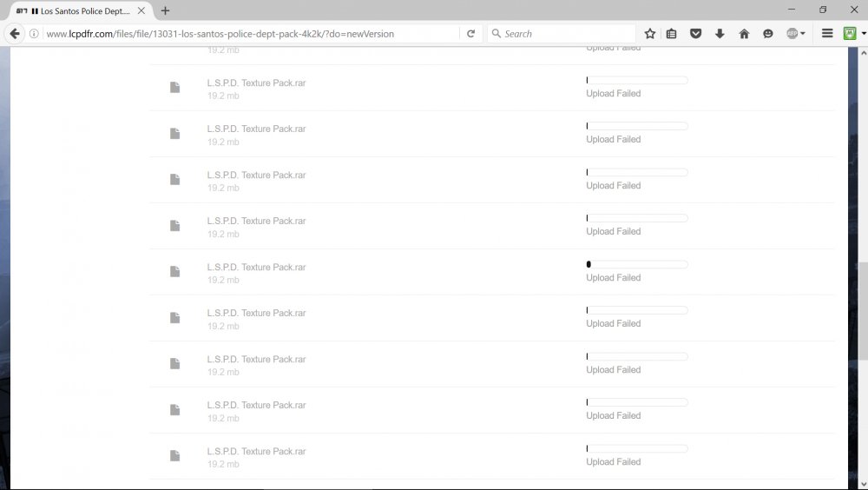This screenshot has height=490, width=868.
Task: Restore down the browser window
Action: click(x=823, y=10)
